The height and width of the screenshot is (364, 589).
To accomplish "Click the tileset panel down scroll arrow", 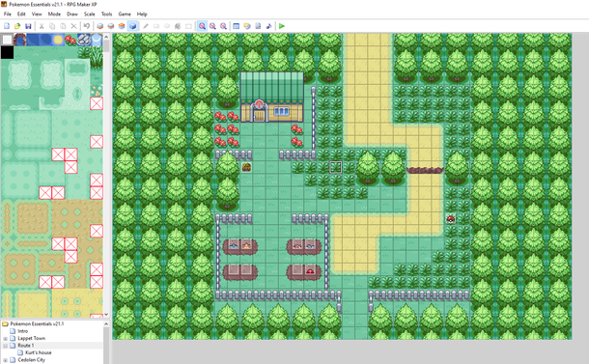I will [x=106, y=314].
